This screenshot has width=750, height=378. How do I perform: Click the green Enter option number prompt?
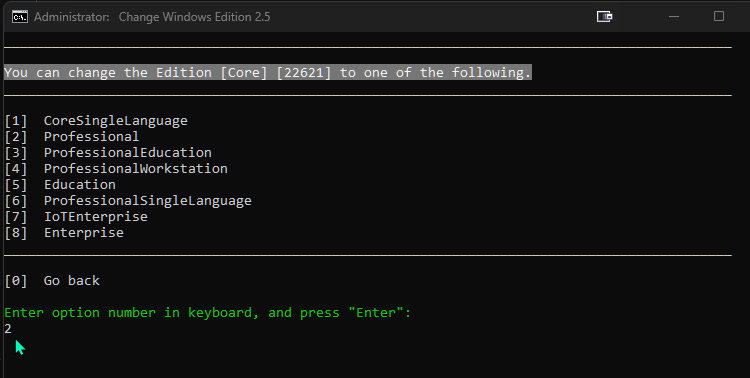coord(208,313)
